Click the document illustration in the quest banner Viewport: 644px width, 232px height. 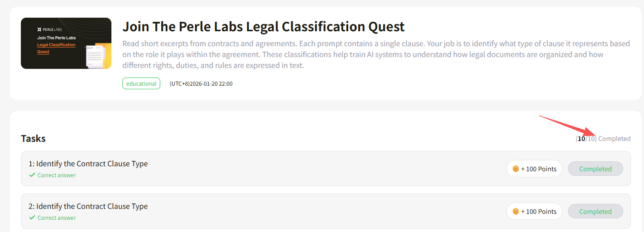[98, 55]
